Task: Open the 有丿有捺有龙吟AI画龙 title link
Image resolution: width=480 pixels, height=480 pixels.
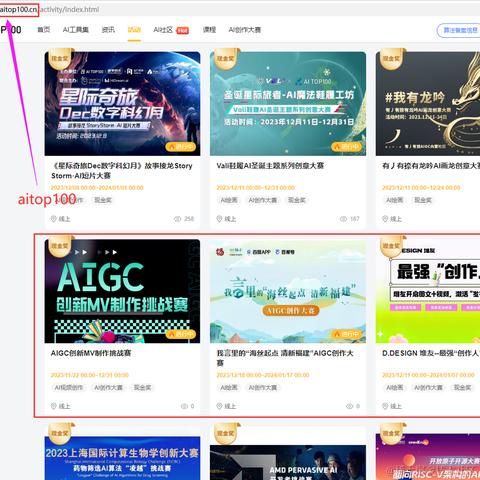Action: [431, 166]
